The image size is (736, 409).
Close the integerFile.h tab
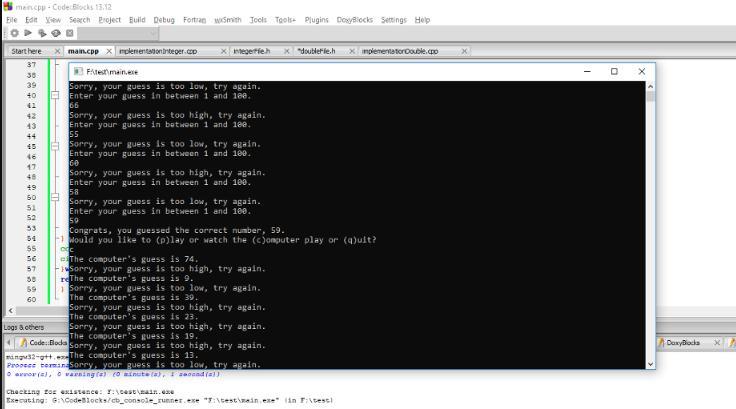tap(287, 51)
